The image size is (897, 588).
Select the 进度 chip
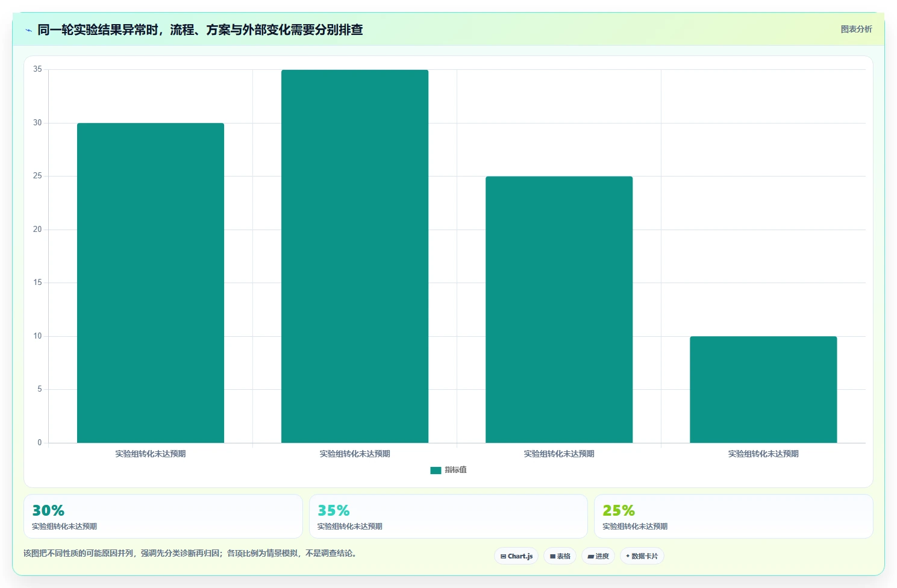click(x=598, y=556)
